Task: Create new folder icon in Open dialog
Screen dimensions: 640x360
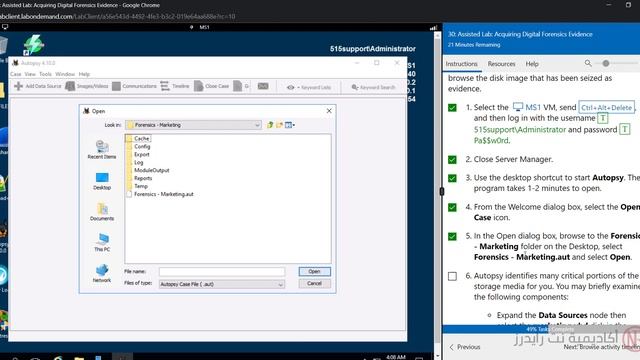Action: pyautogui.click(x=279, y=125)
